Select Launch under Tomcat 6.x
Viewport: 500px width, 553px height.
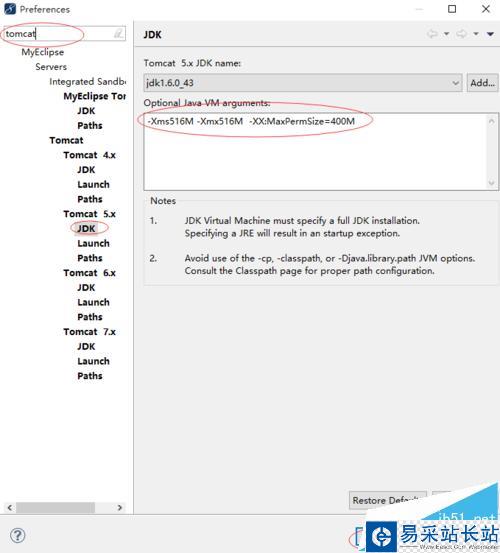click(93, 302)
